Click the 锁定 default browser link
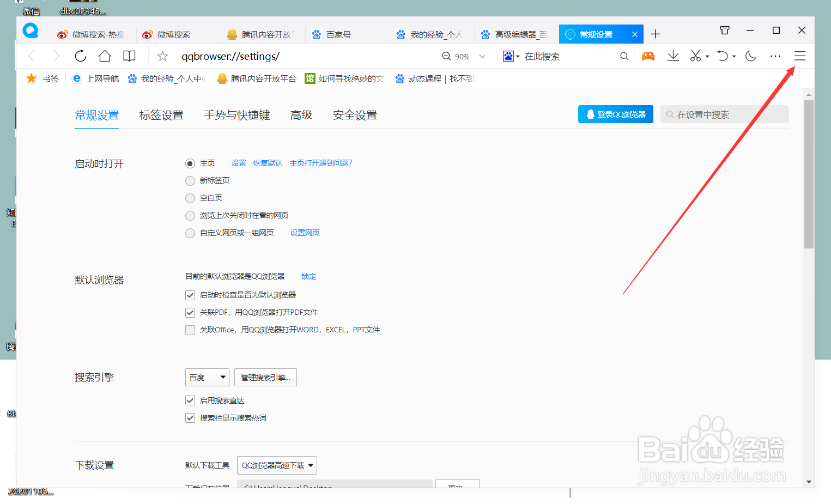Viewport: 831px width, 504px height. tap(309, 276)
